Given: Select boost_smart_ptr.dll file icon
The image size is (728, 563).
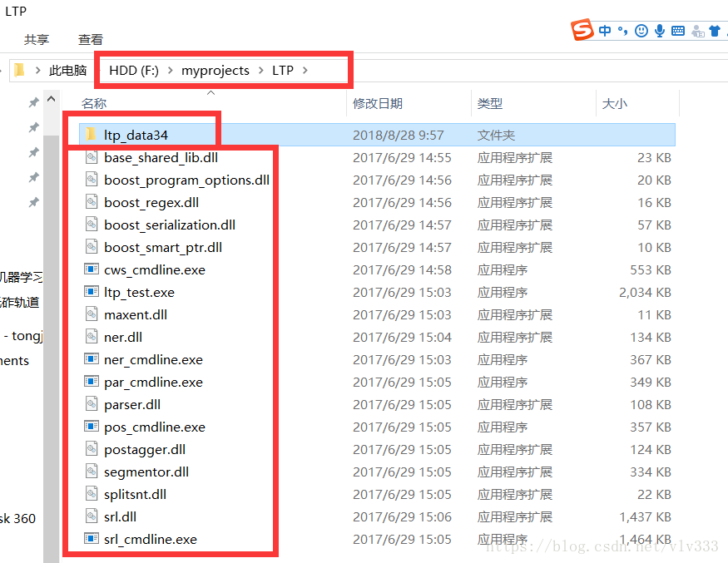Looking at the screenshot, I should pos(92,247).
